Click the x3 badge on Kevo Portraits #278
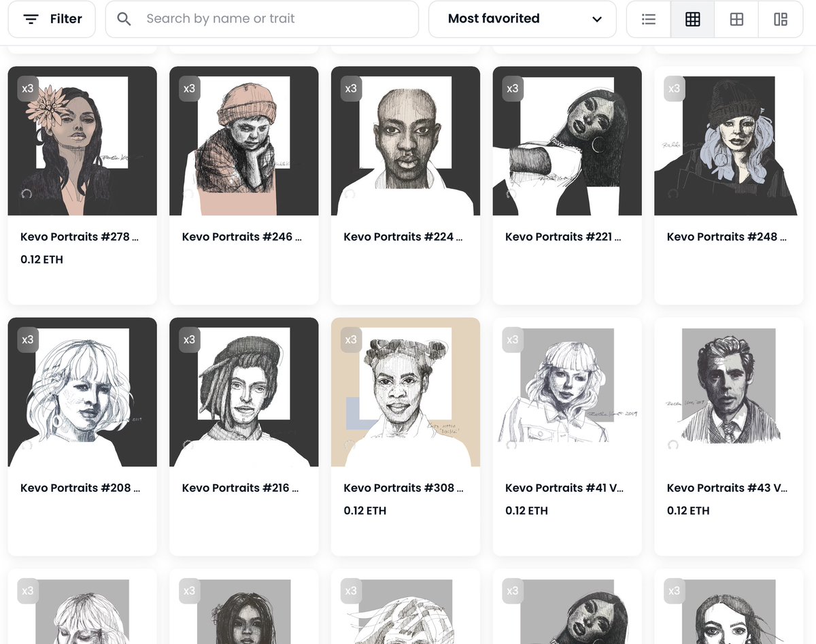The width and height of the screenshot is (816, 644). click(27, 88)
